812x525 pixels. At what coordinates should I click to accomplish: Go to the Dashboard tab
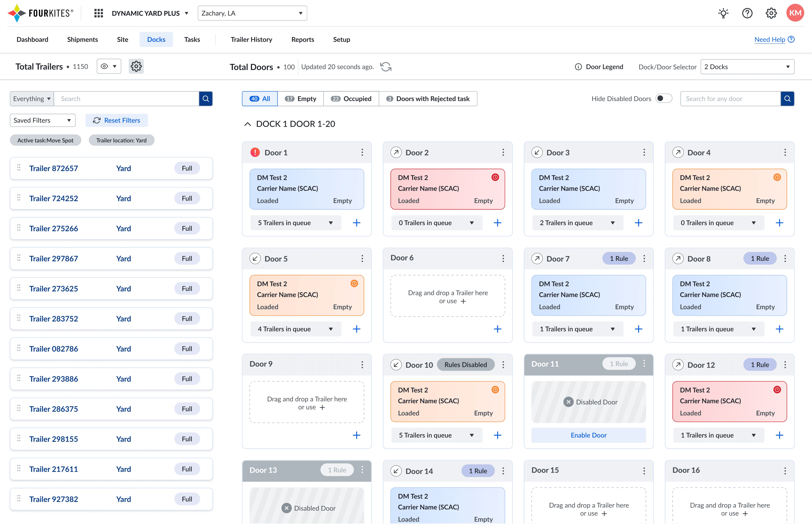32,40
